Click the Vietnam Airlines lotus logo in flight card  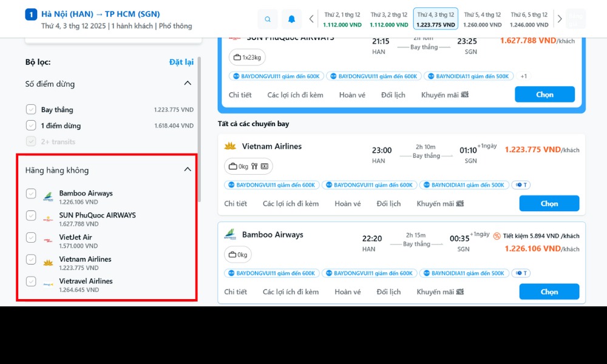pyautogui.click(x=230, y=146)
